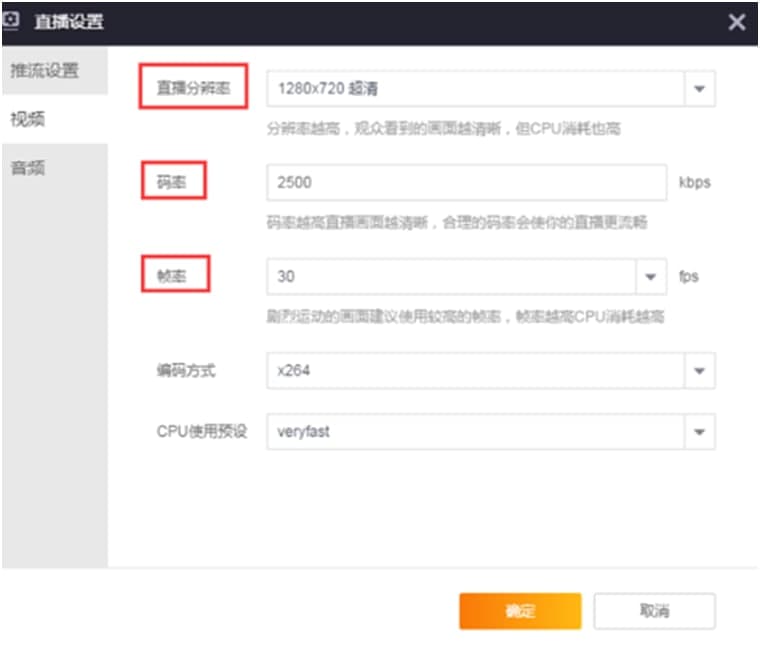Close the 直播设置 dialog with X
The height and width of the screenshot is (651, 760).
pos(737,22)
